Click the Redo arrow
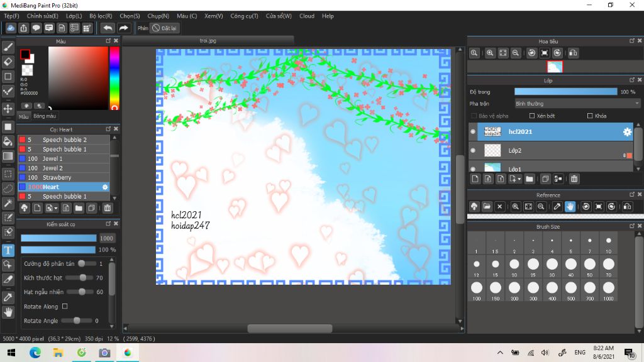644x362 pixels. 123,28
